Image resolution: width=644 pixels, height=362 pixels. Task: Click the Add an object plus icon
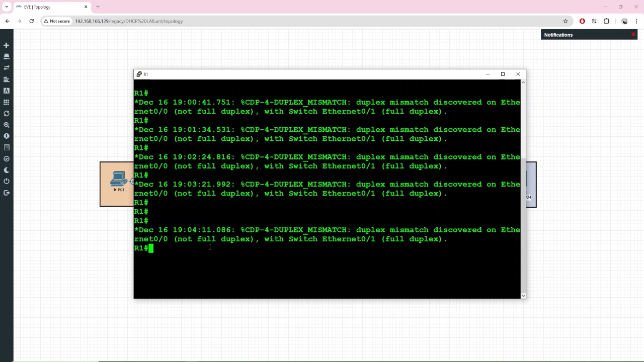pos(7,45)
